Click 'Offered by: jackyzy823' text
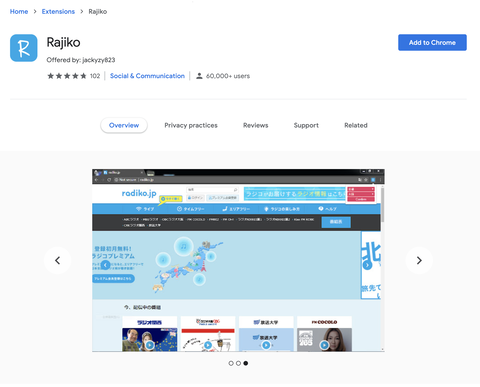The height and width of the screenshot is (387, 480). pyautogui.click(x=81, y=60)
